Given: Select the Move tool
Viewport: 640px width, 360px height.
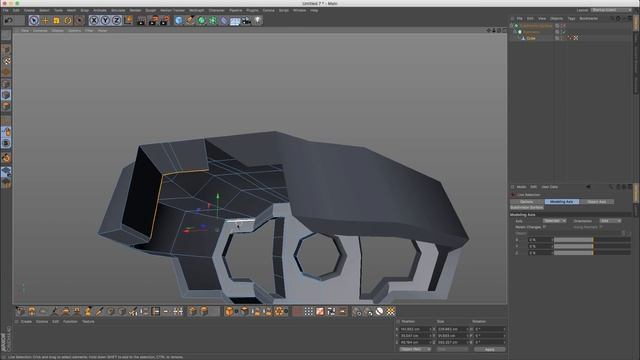Looking at the screenshot, I should point(45,20).
